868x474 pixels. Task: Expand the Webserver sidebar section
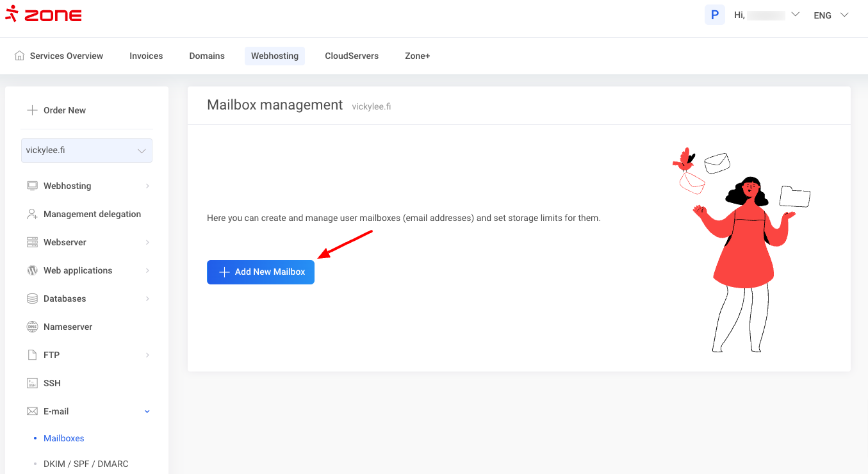point(147,242)
